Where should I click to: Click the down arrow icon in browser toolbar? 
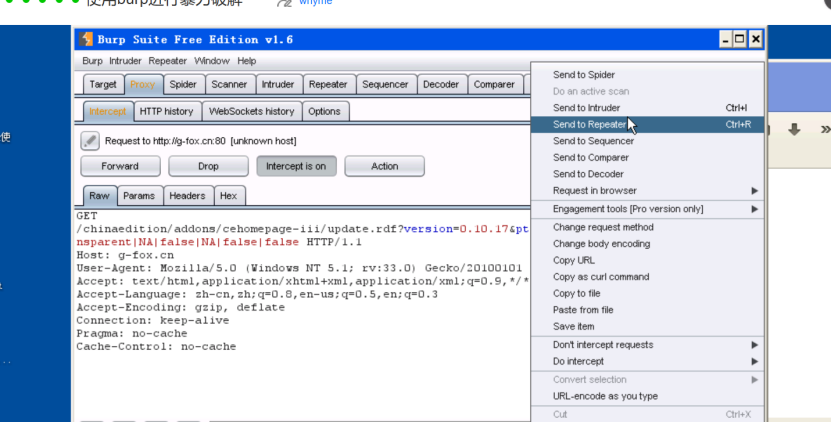[794, 129]
